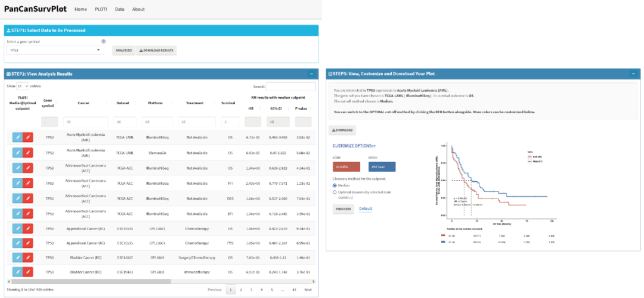The height and width of the screenshot is (298, 644).
Task: Open the Data nav item
Action: 119,9
